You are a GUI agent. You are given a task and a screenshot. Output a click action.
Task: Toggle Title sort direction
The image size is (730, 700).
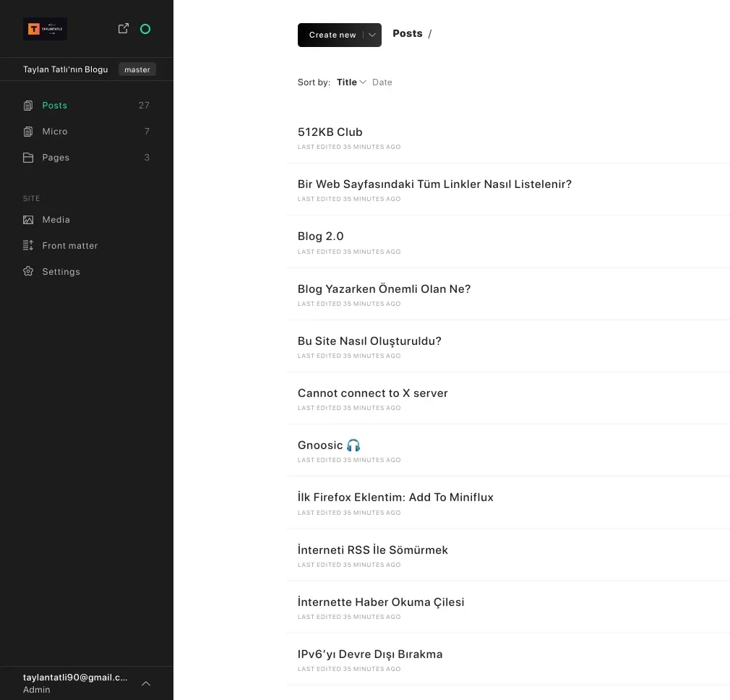[363, 82]
